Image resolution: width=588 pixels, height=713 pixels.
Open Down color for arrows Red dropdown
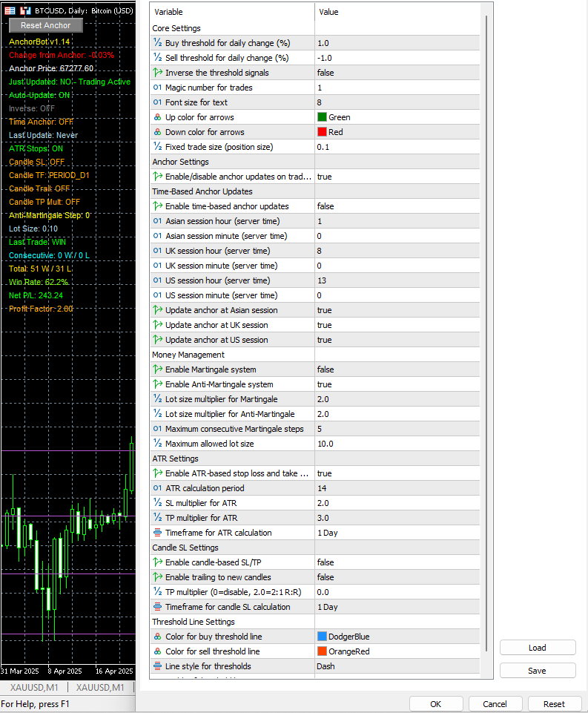(397, 132)
